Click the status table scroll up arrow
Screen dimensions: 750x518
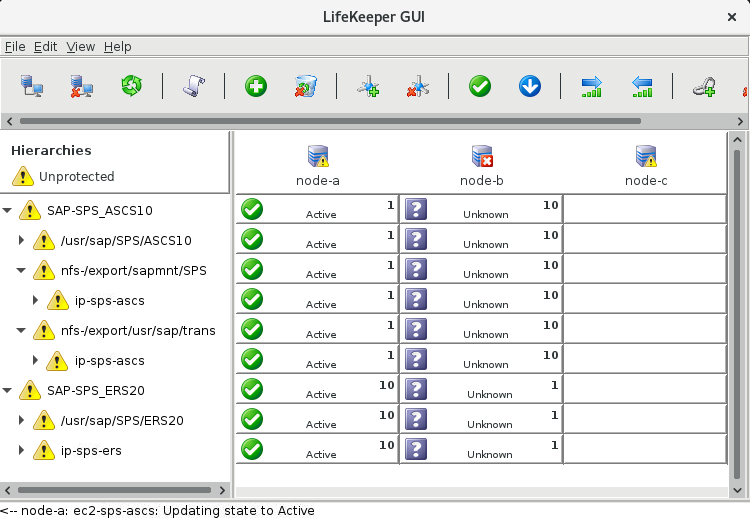[x=737, y=141]
